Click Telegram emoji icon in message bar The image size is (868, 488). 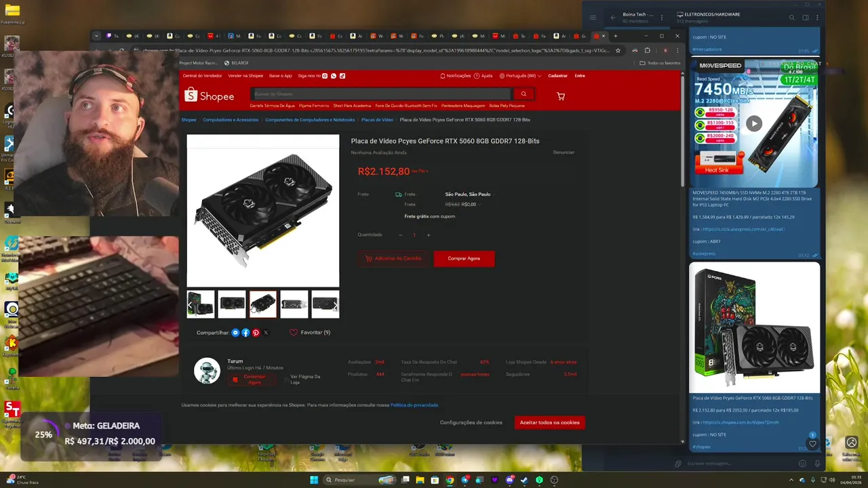(x=802, y=464)
